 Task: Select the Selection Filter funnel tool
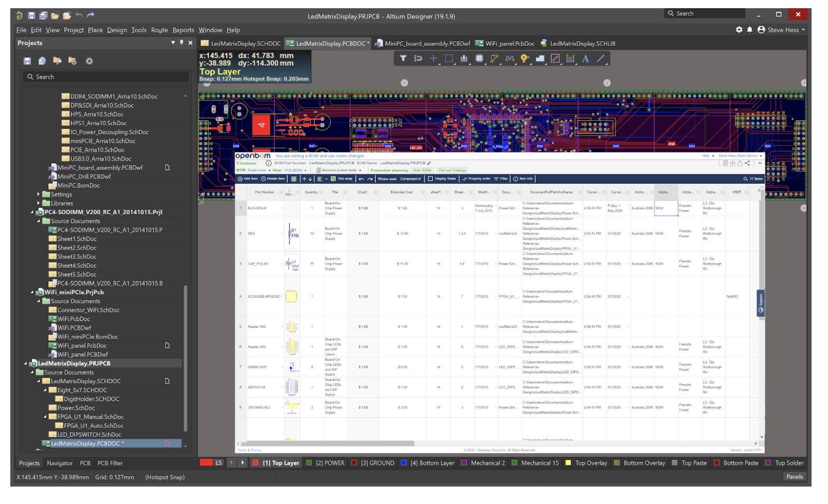403,59
